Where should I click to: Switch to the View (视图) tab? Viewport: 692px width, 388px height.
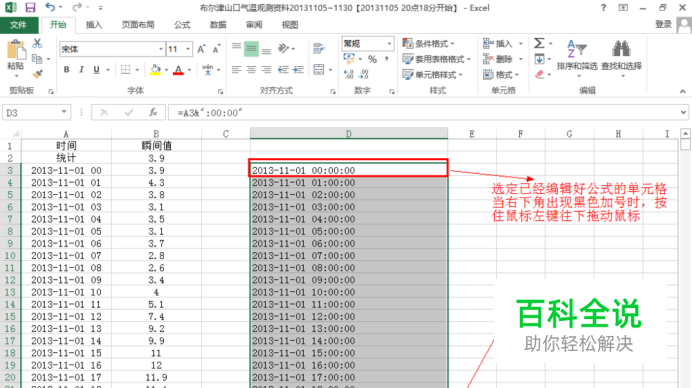point(290,25)
